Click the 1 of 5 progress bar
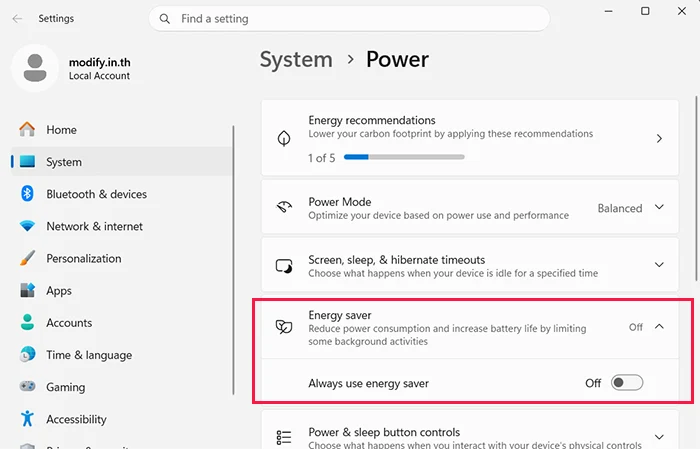Image resolution: width=700 pixels, height=449 pixels. (x=404, y=157)
